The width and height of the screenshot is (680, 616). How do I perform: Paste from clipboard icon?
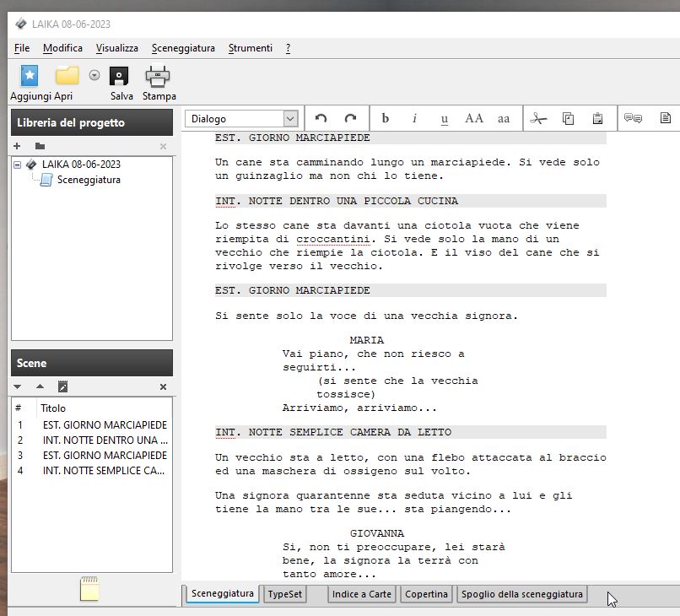click(x=597, y=118)
